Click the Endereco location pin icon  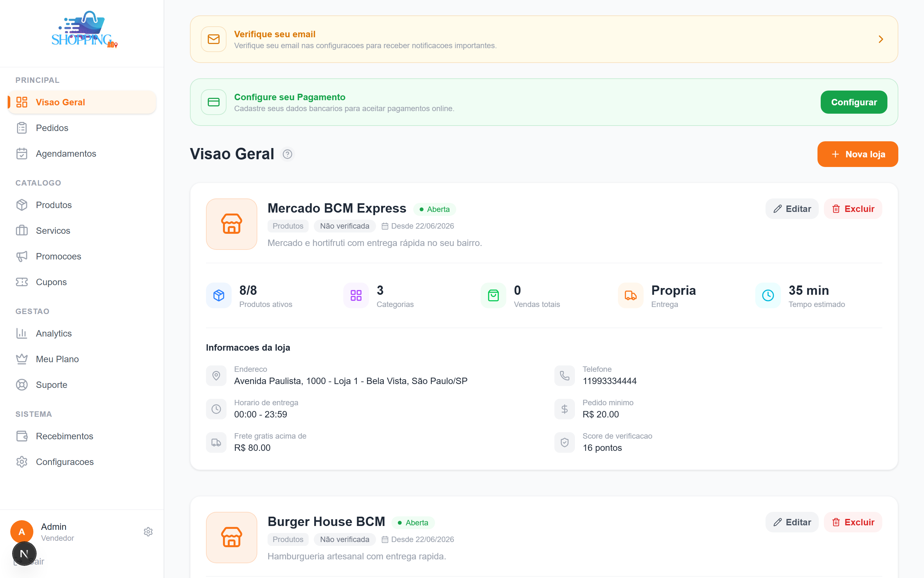(217, 376)
